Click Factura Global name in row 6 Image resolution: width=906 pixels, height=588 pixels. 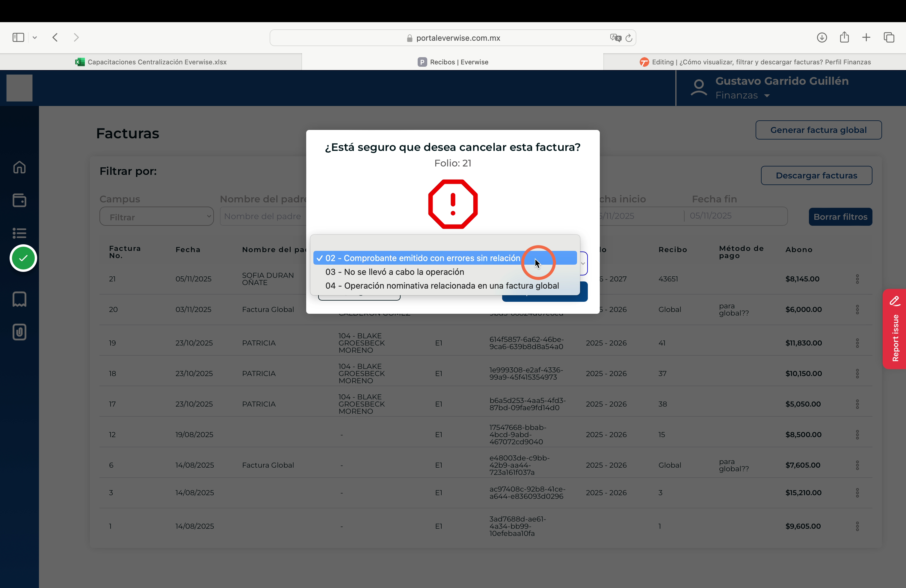(x=268, y=465)
